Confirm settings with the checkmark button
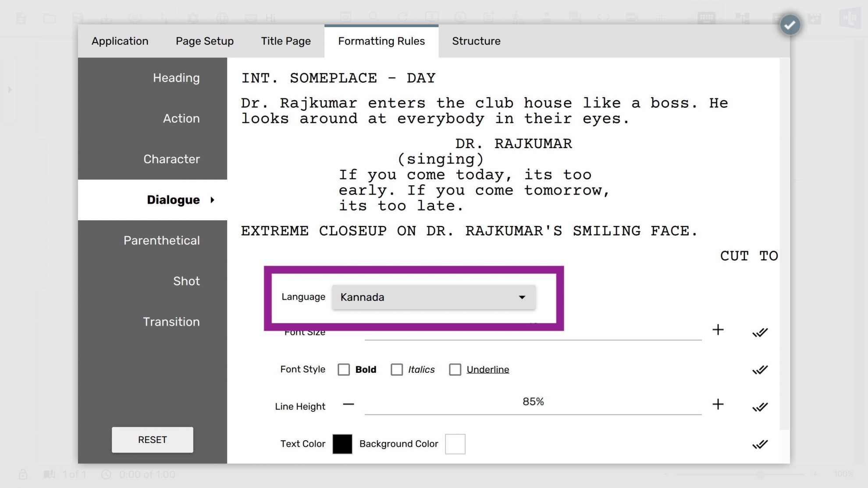The image size is (868, 488). (x=790, y=25)
